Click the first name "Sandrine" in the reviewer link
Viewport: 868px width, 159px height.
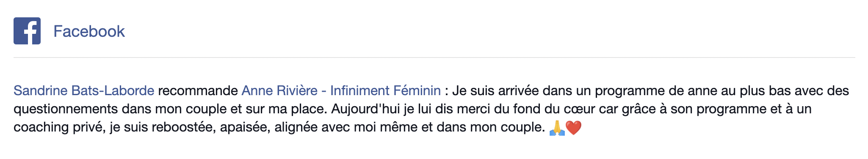point(41,90)
